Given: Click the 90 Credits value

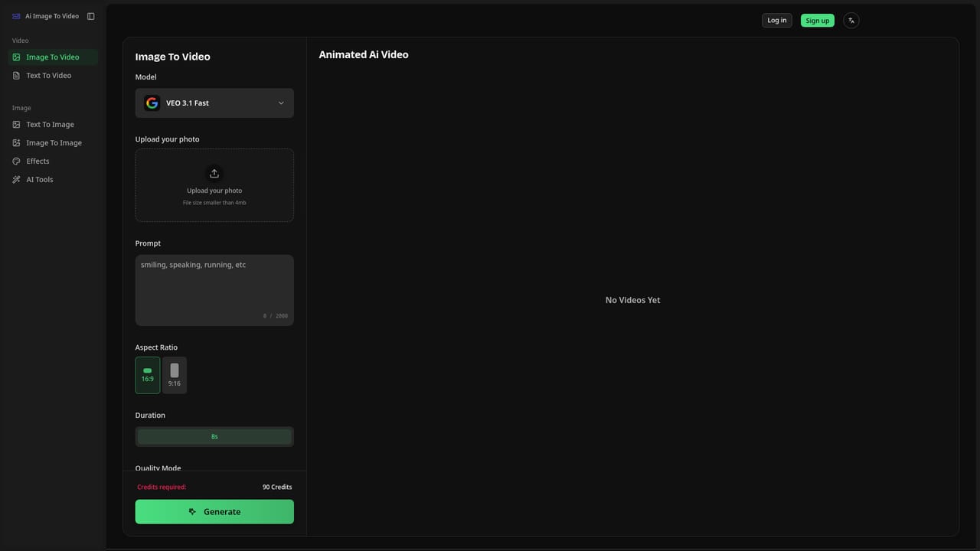Looking at the screenshot, I should [x=277, y=487].
